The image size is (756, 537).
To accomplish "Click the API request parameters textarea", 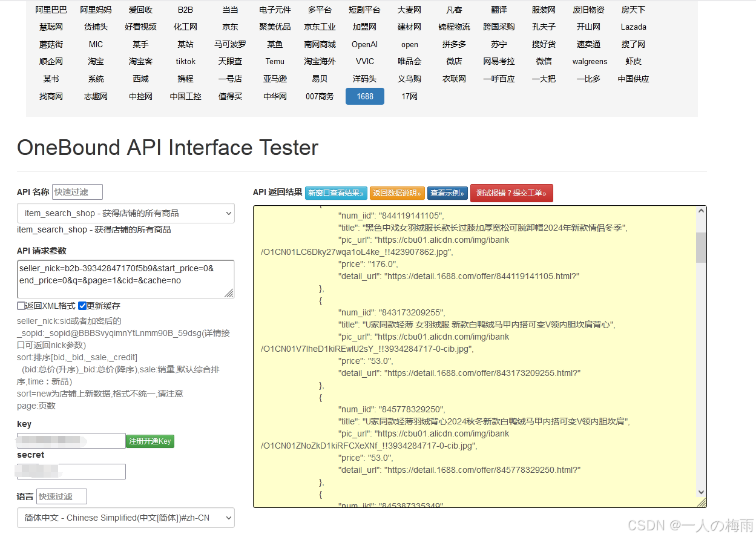I will click(x=126, y=279).
